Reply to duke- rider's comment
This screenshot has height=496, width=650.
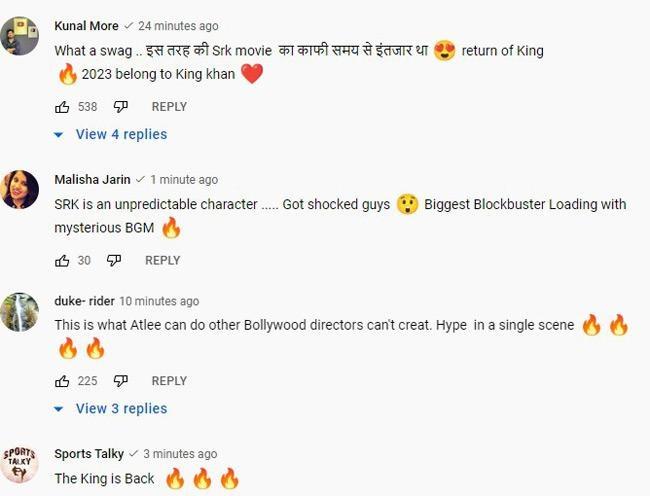pos(169,381)
